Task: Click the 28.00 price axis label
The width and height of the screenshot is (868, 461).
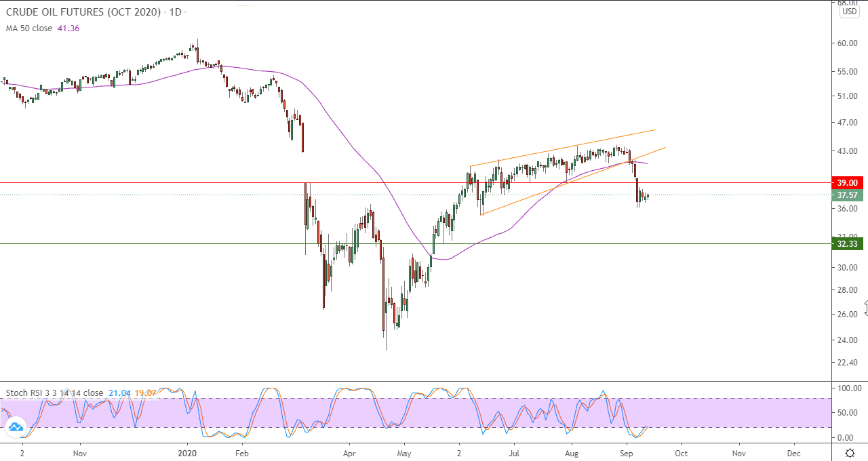Action: [848, 290]
